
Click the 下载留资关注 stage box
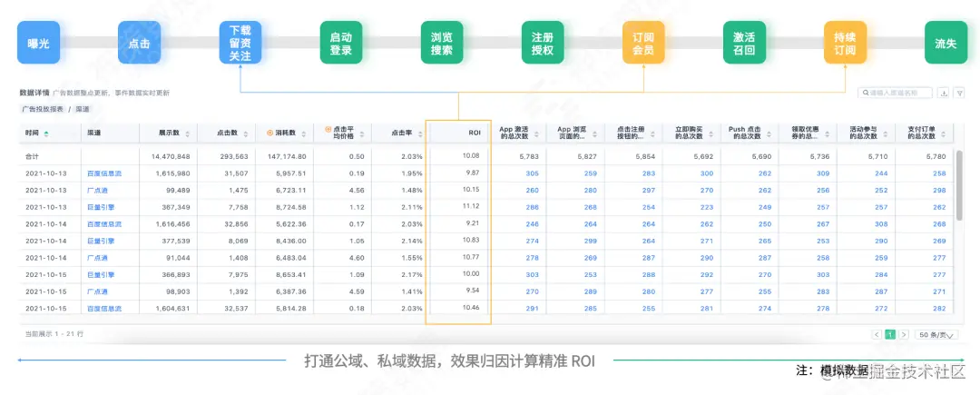pyautogui.click(x=240, y=42)
